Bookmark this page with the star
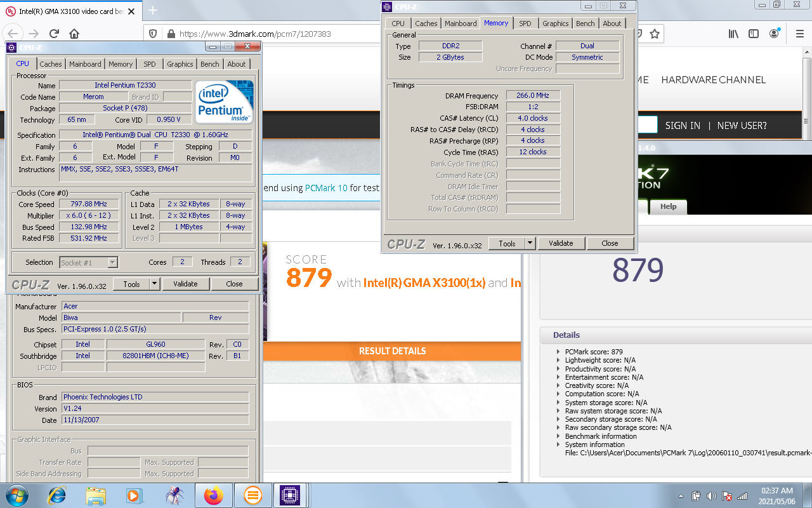The height and width of the screenshot is (508, 812). tap(655, 34)
